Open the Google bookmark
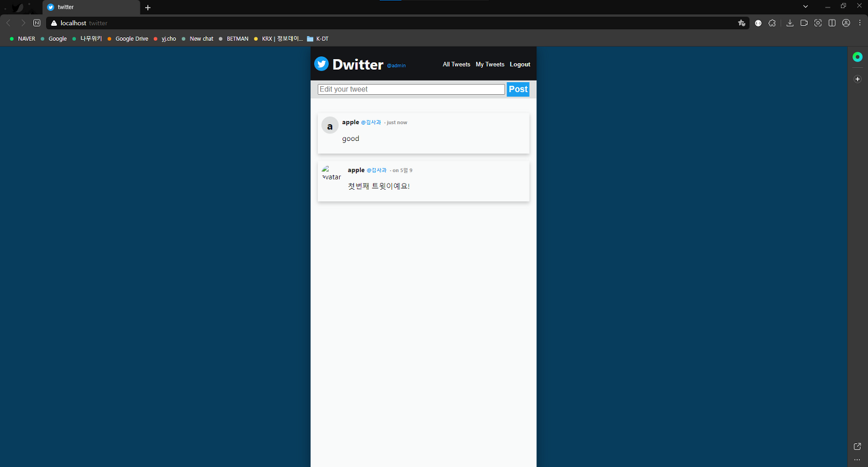Image resolution: width=868 pixels, height=467 pixels. click(x=54, y=39)
